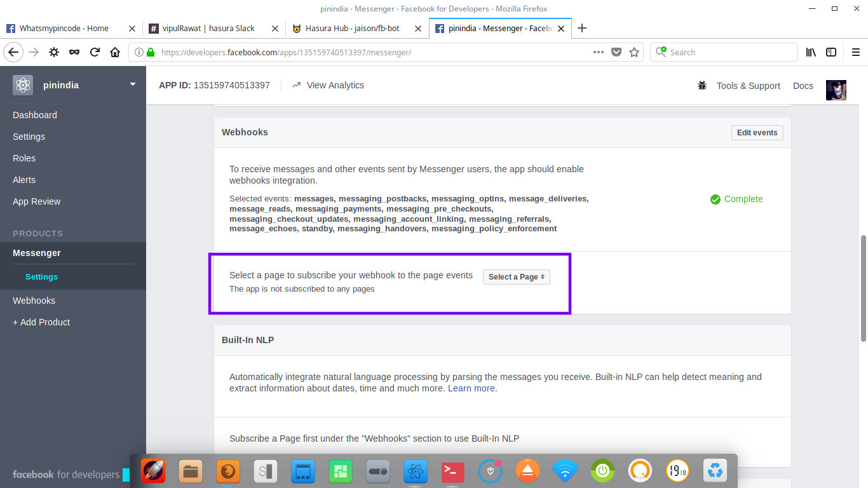
Task: Select the pinindia - Messenger tab
Action: click(499, 28)
